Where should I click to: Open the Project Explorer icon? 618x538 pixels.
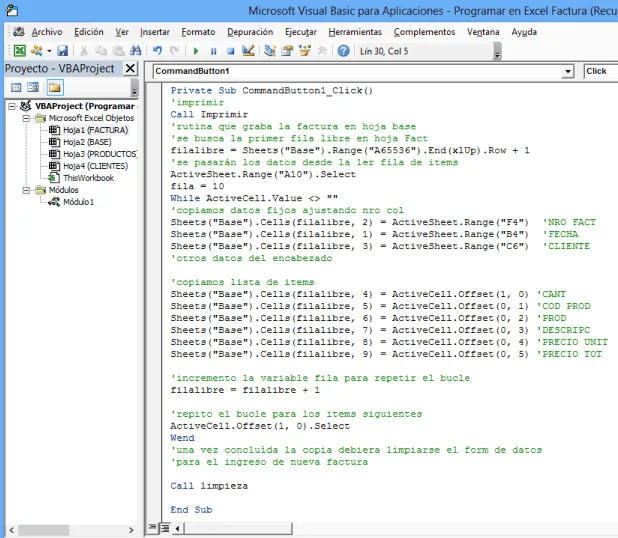[269, 50]
